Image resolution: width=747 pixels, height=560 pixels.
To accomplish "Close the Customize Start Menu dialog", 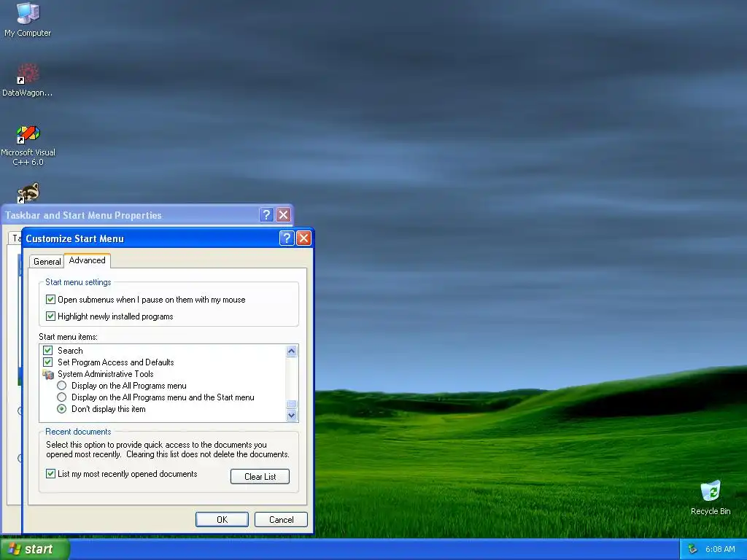I will 303,238.
